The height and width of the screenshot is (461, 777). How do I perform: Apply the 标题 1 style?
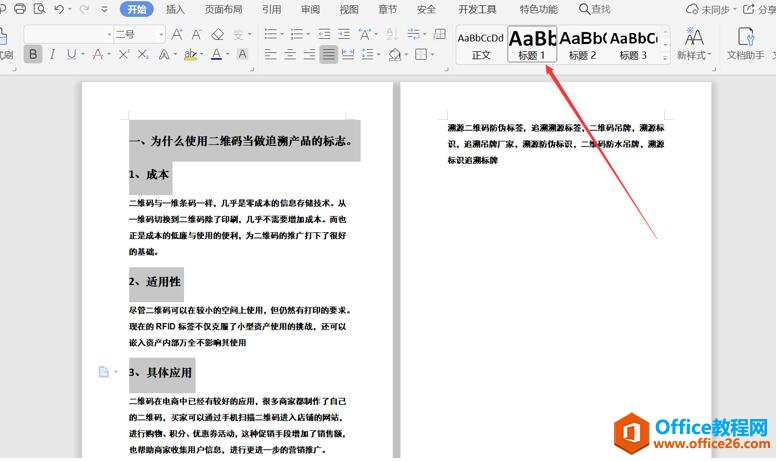coord(532,44)
